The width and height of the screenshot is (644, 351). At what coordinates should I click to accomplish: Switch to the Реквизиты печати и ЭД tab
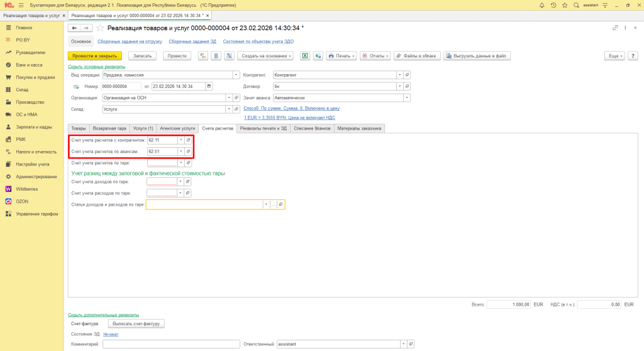(263, 128)
